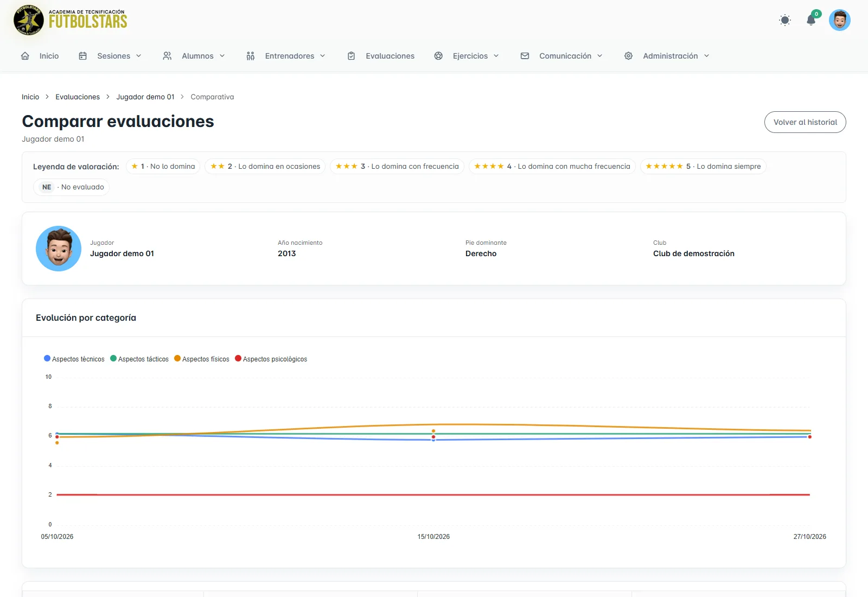Viewport: 868px width, 597px height.
Task: Expand the Ejercicios dropdown chevron
Action: click(496, 56)
